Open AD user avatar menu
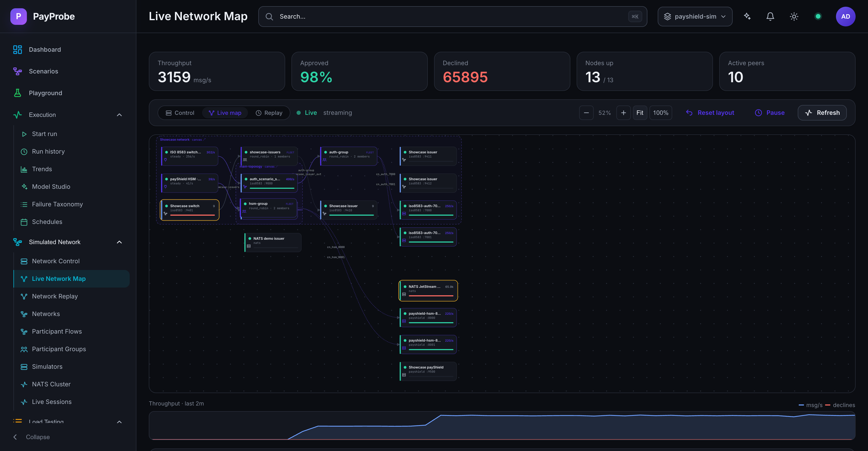The image size is (868, 451). (x=846, y=16)
